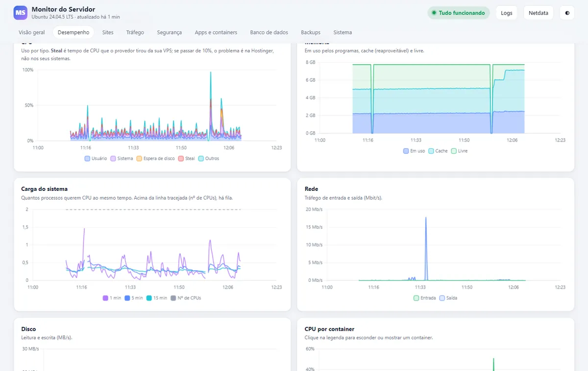Click the Tudo funcionando status badge
The height and width of the screenshot is (371, 588).
coord(459,13)
